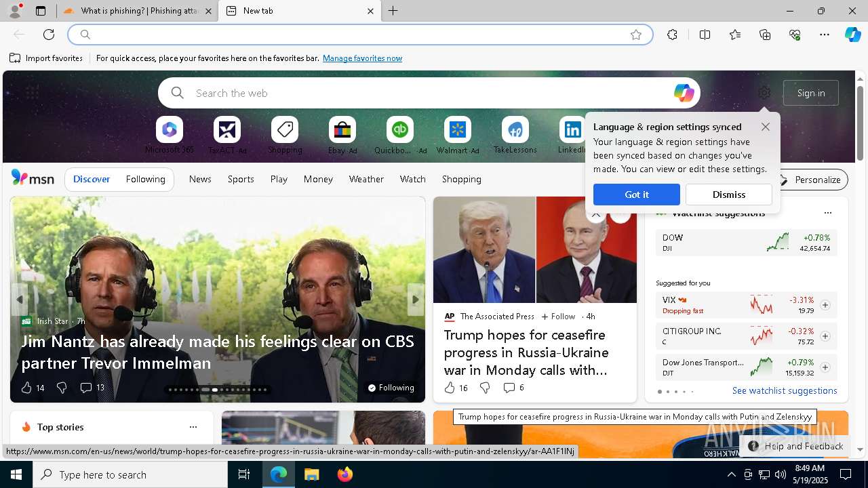Image resolution: width=868 pixels, height=488 pixels.
Task: Open the Collections toolbar icon
Action: [765, 35]
